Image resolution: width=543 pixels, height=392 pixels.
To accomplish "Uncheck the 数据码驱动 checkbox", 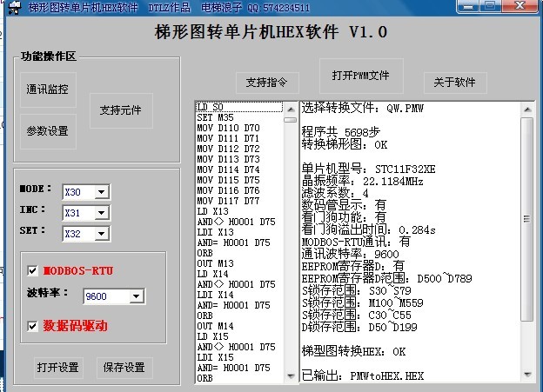I will (32, 325).
